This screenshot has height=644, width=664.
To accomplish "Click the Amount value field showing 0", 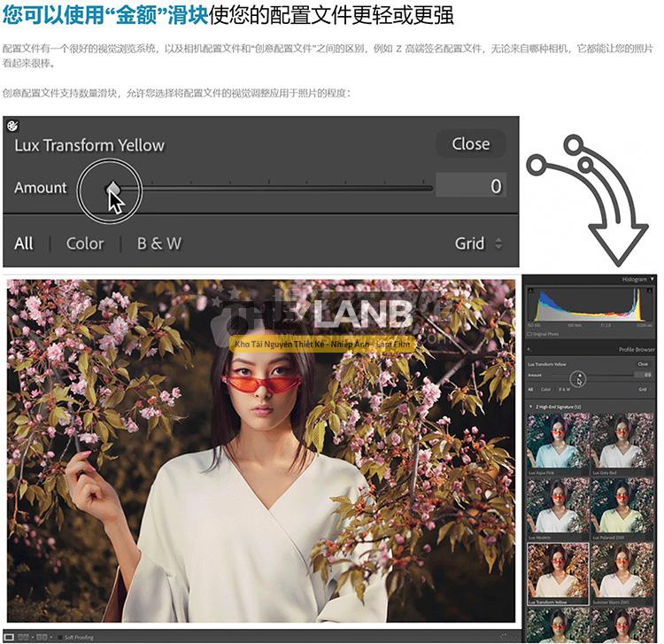I will (x=470, y=186).
